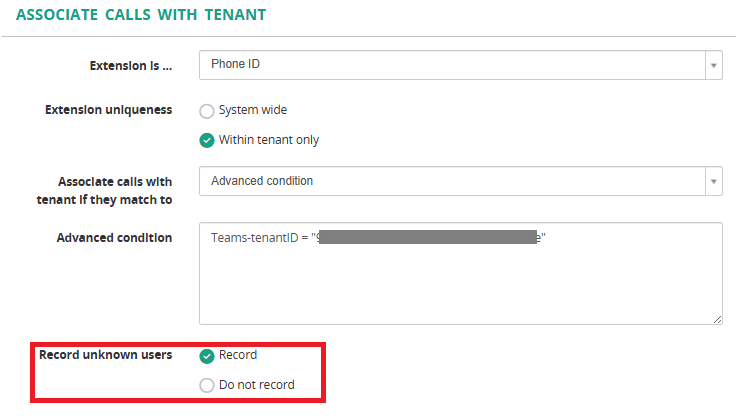Screen dimensions: 737x418
Task: Click the "Do not record" option text
Action: point(257,385)
